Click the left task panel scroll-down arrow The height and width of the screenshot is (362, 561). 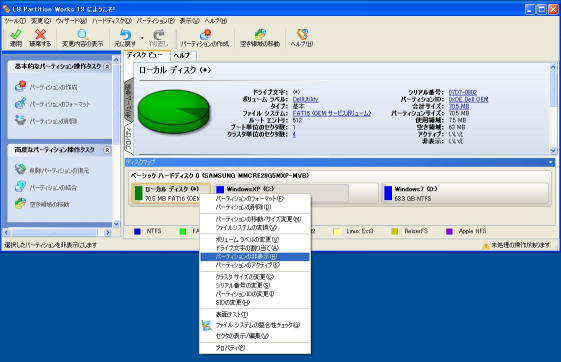click(x=116, y=224)
